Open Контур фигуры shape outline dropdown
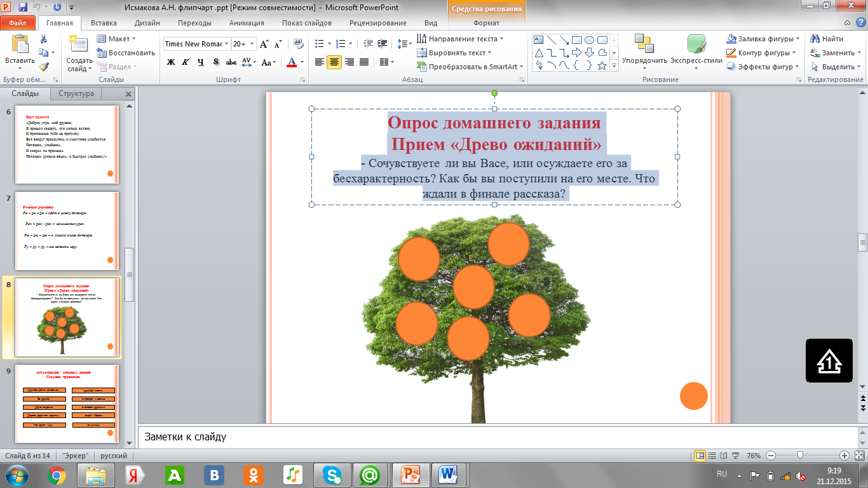Screen dimensions: 868x488 point(761,53)
